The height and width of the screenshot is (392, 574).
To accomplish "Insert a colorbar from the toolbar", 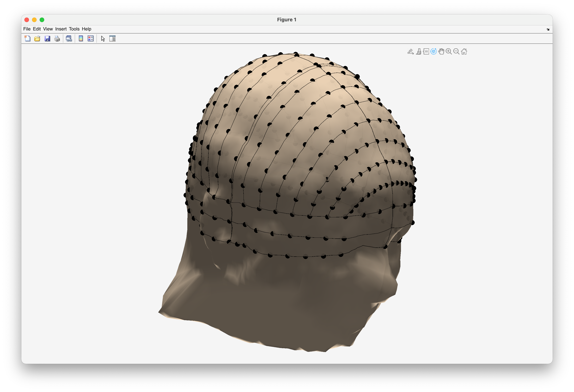I will (x=81, y=38).
